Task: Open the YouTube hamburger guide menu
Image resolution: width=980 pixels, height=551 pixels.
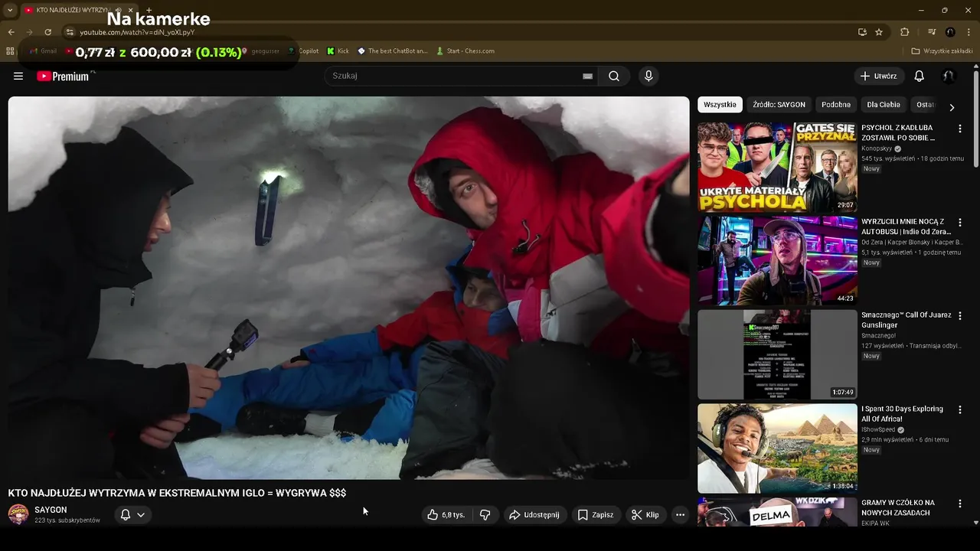Action: (18, 76)
